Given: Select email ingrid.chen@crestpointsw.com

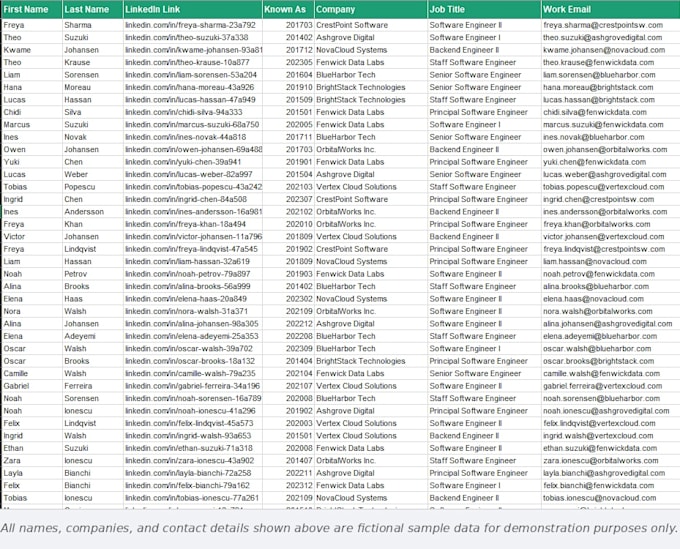Looking at the screenshot, I should 611,199.
